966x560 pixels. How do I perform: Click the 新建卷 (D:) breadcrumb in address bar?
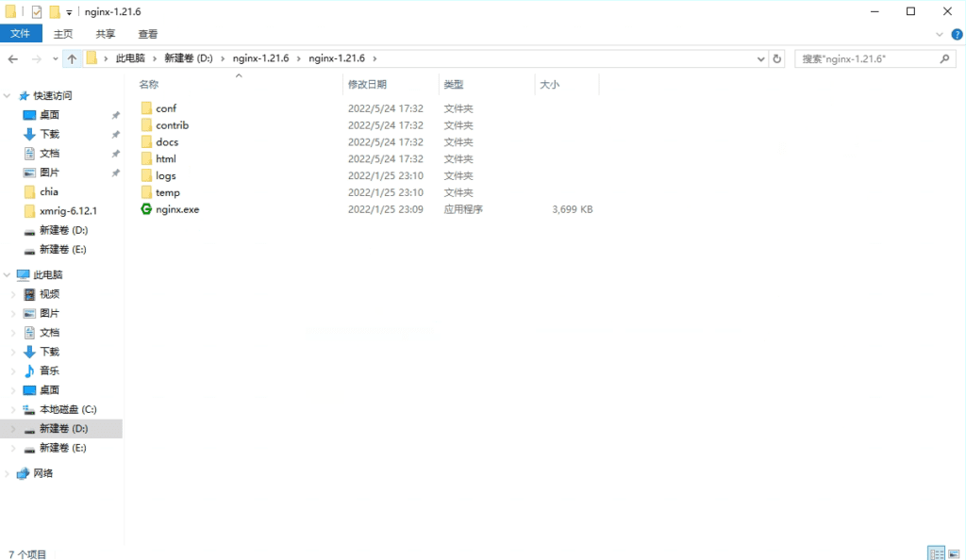(x=181, y=58)
